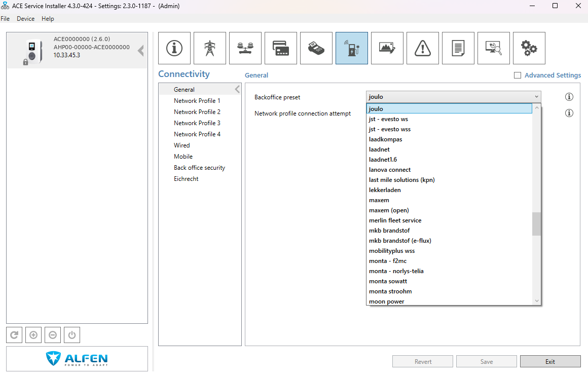Select laadkompas preset
588x377 pixels.
pos(449,139)
